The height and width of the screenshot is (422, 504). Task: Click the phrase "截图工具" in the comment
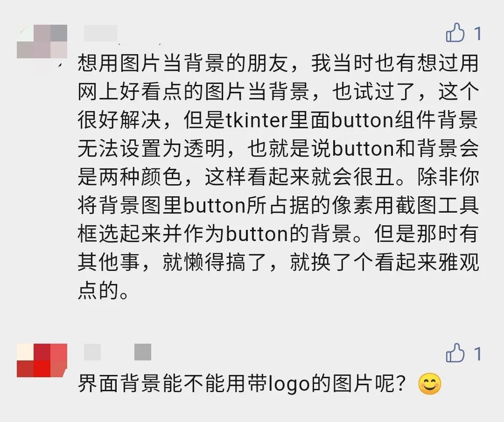437,206
